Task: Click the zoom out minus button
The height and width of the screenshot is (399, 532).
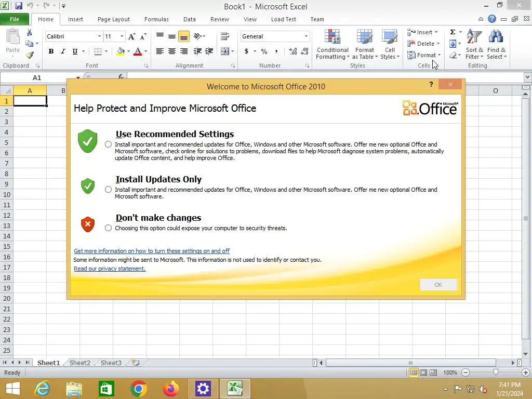Action: pyautogui.click(x=465, y=373)
